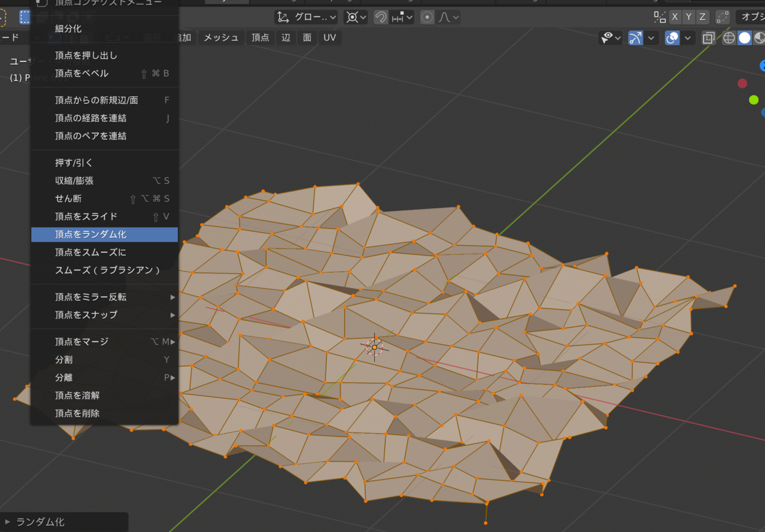Click the mesh mirror symmetry icon
765x532 pixels.
point(659,17)
